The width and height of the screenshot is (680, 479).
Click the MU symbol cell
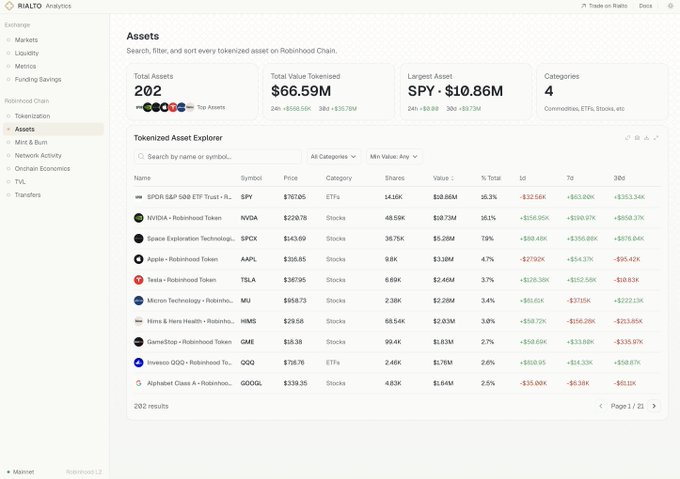(x=245, y=300)
